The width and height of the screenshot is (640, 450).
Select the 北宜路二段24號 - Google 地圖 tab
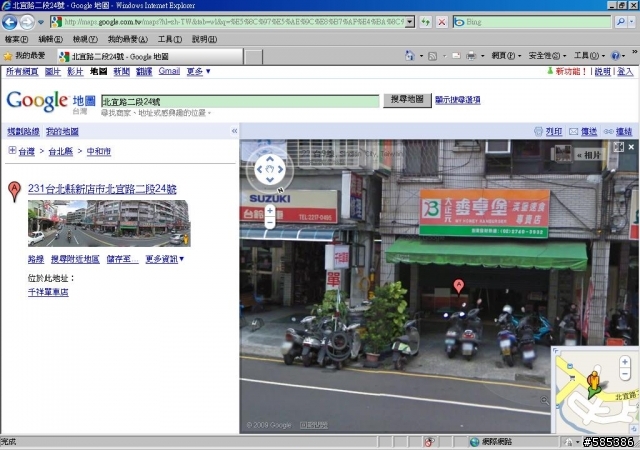point(150,56)
